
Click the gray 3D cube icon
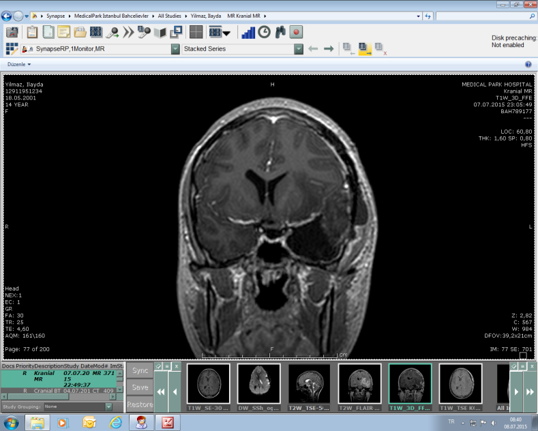[x=160, y=33]
